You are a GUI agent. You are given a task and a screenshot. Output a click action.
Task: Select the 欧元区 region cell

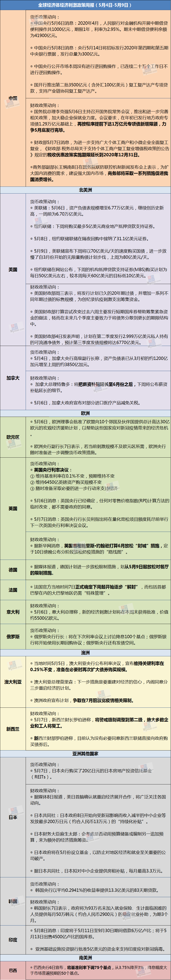pos(13,437)
